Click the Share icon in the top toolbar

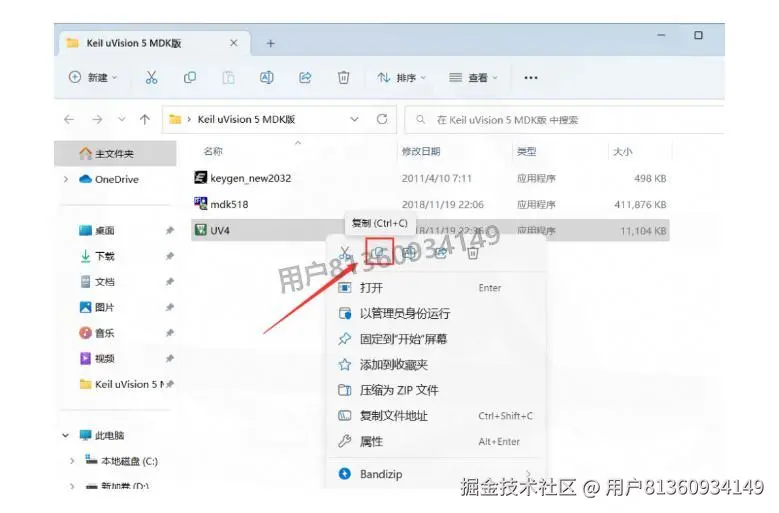coord(305,77)
